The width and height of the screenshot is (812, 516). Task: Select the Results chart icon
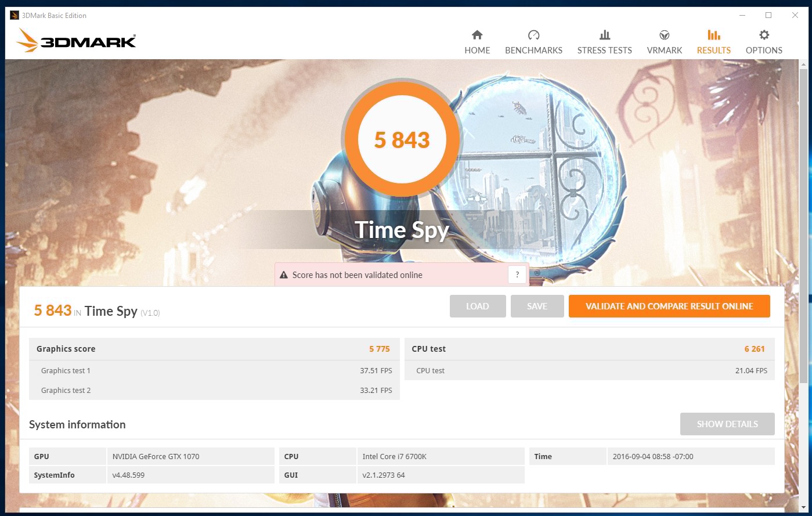pos(714,35)
